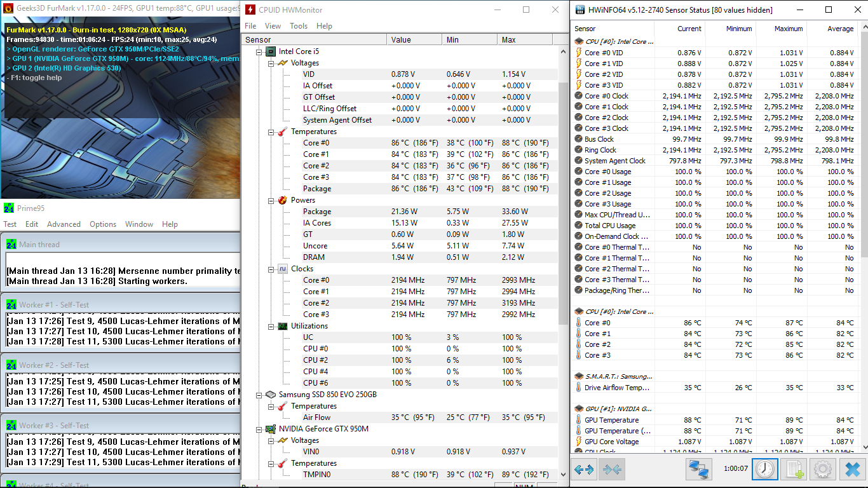Open the Advanced menu in Prime95
The image size is (868, 488).
[x=64, y=224]
